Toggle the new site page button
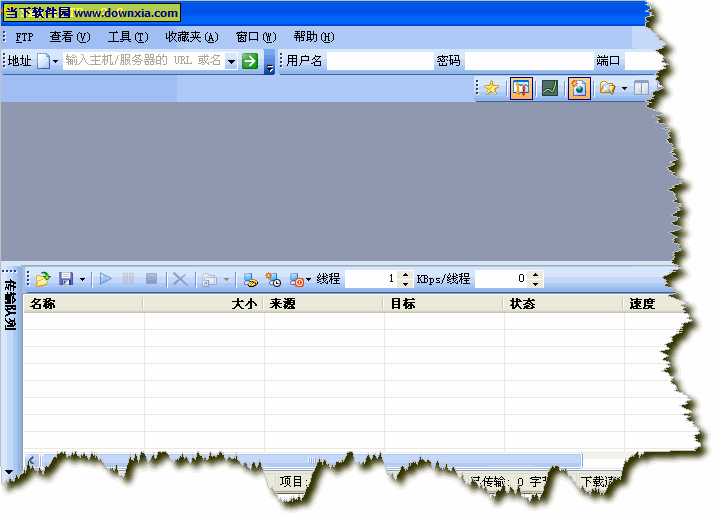713x514 pixels. tap(578, 88)
